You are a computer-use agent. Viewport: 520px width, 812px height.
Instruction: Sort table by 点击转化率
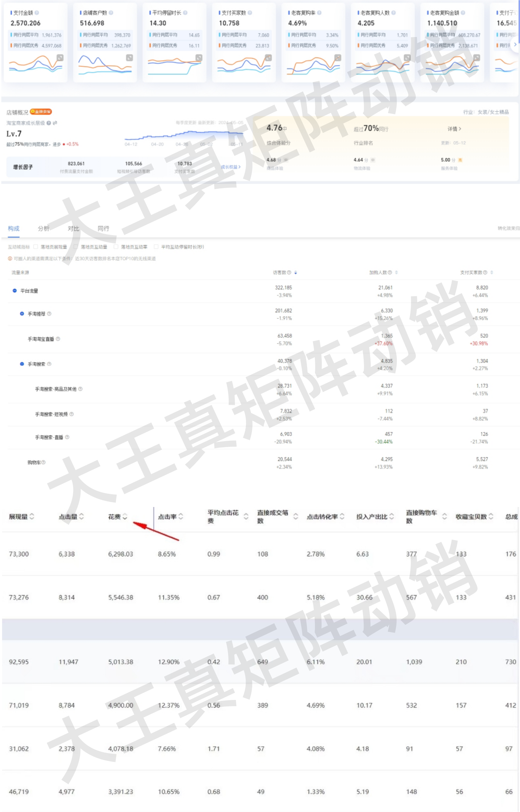coord(342,516)
